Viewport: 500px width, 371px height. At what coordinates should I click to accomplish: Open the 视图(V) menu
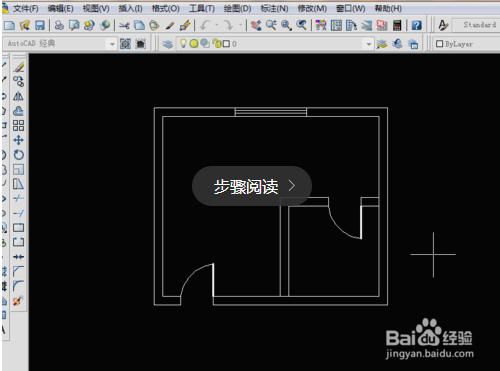pyautogui.click(x=96, y=8)
